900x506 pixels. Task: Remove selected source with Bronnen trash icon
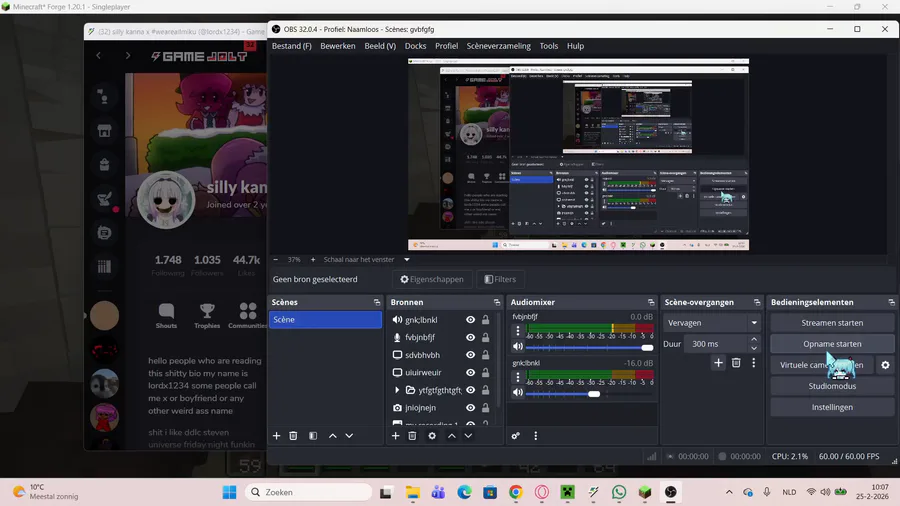click(x=412, y=436)
